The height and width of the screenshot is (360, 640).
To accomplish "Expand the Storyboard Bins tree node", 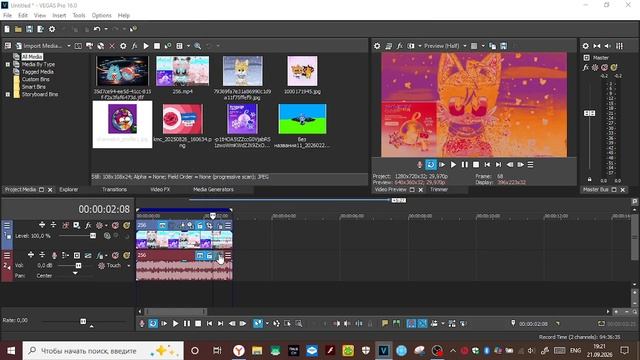I will (7, 94).
